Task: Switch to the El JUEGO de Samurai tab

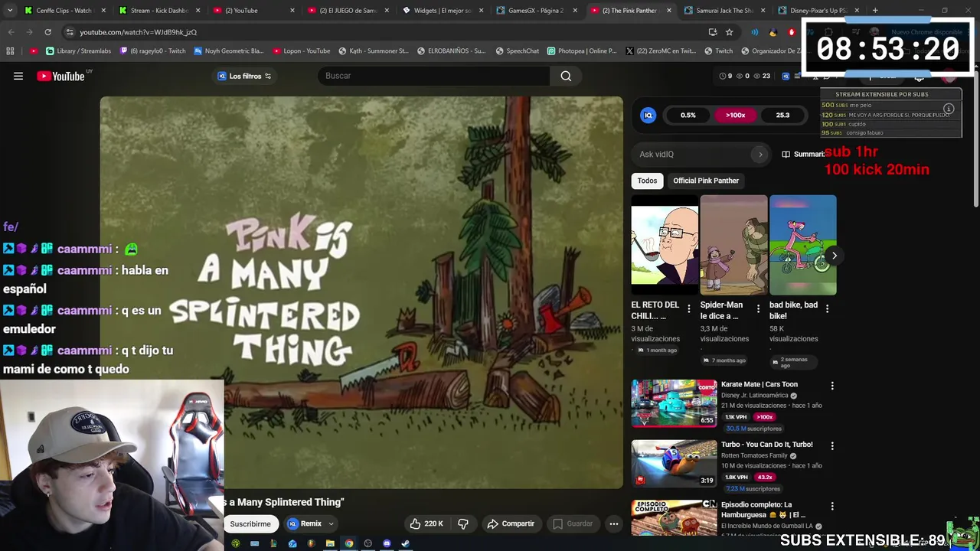Action: point(348,10)
